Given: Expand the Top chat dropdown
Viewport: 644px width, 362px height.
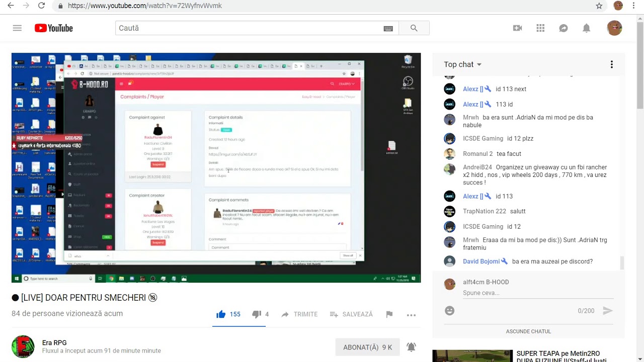Looking at the screenshot, I should pyautogui.click(x=463, y=64).
